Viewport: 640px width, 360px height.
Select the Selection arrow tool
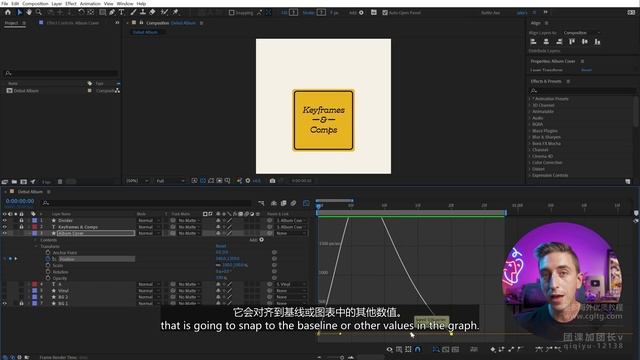click(19, 13)
